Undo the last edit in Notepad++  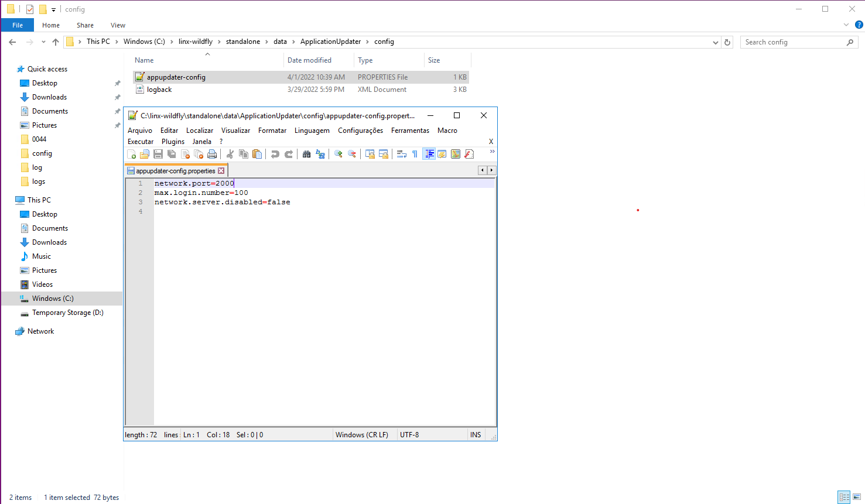tap(275, 154)
